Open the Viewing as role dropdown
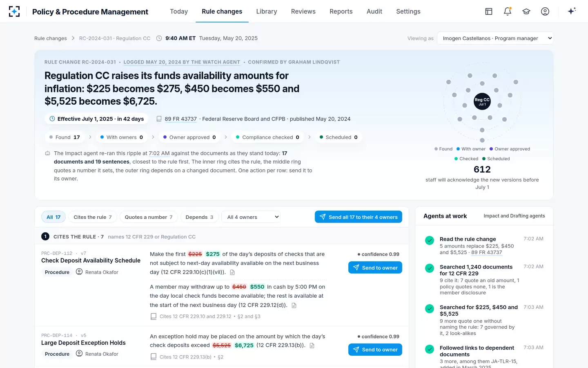Image resolution: width=588 pixels, height=368 pixels. [495, 38]
